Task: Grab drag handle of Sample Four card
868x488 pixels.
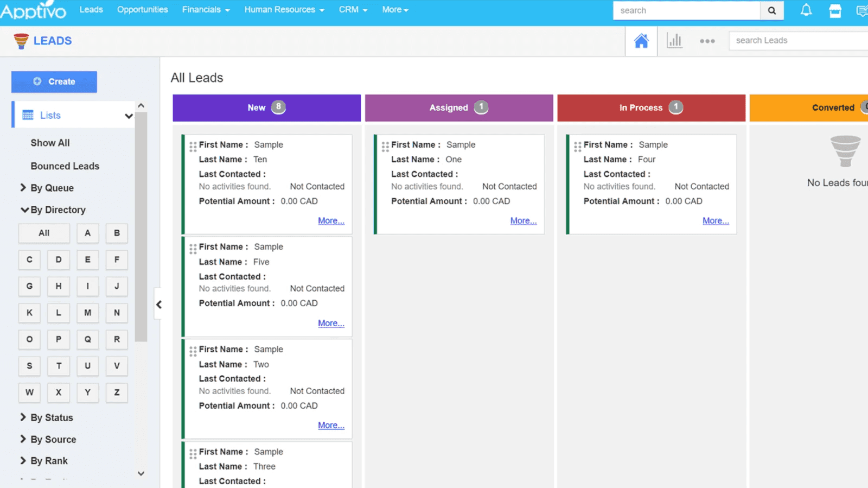Action: pyautogui.click(x=577, y=147)
